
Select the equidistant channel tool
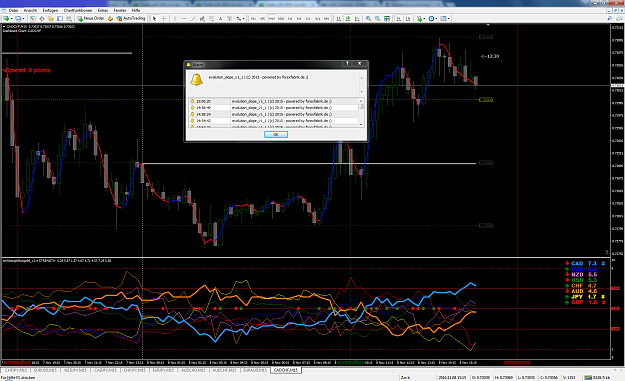coord(202,18)
